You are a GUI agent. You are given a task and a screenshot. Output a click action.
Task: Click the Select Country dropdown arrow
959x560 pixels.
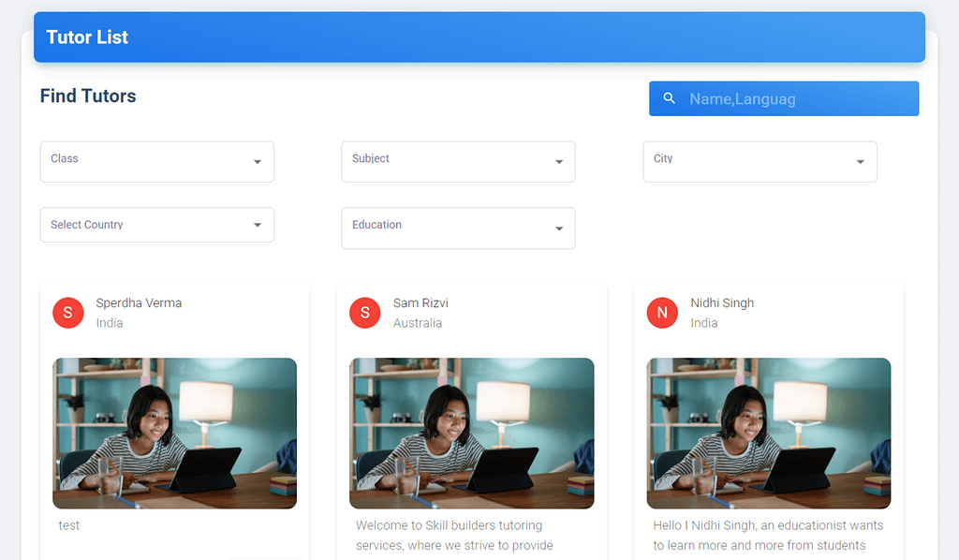coord(258,225)
